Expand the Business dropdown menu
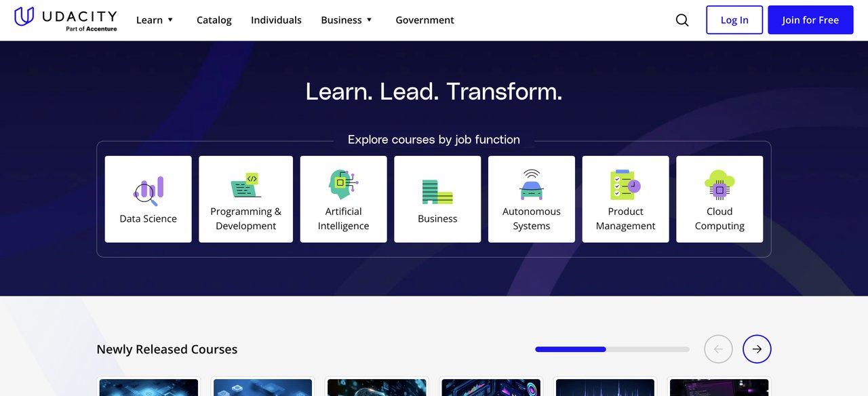 (347, 20)
